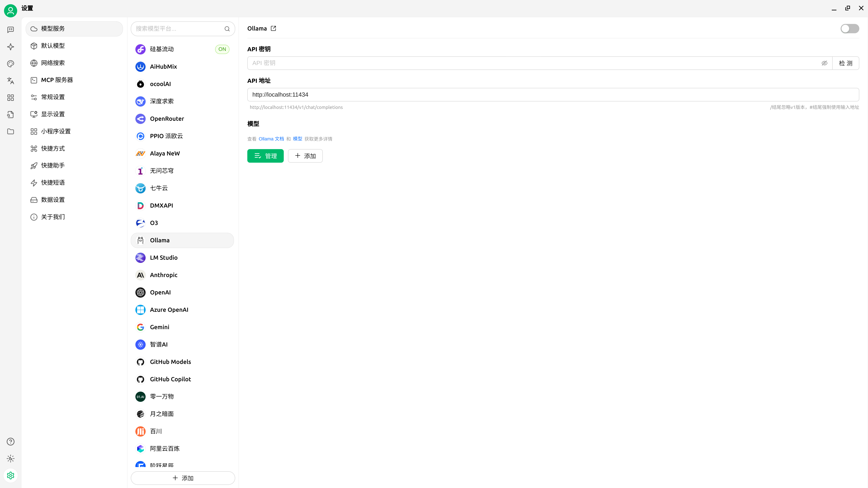868x488 pixels.
Task: Open the files folder sidebar icon
Action: [10, 131]
